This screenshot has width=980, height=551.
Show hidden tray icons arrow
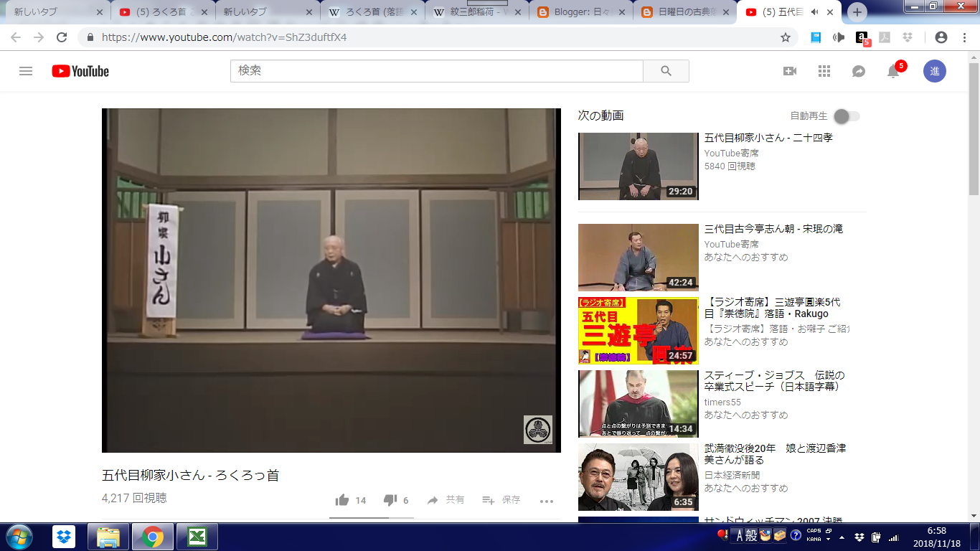point(842,537)
